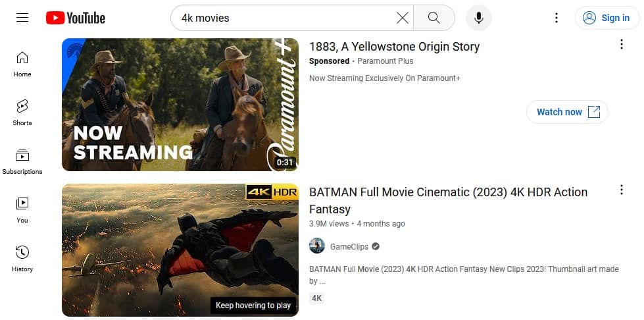Clear the search text with X
Viewport: 644px width, 320px height.
tap(403, 18)
